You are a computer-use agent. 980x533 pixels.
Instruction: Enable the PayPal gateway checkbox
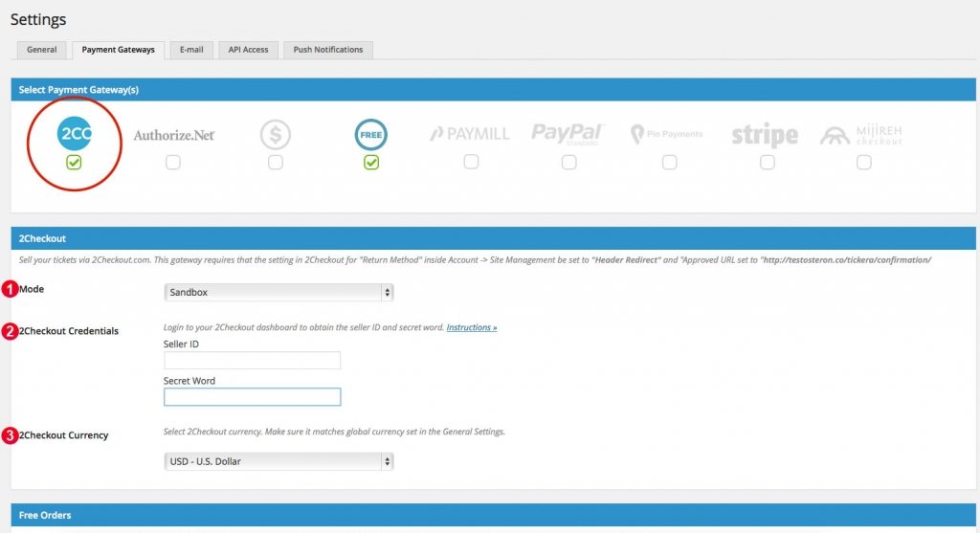point(568,163)
